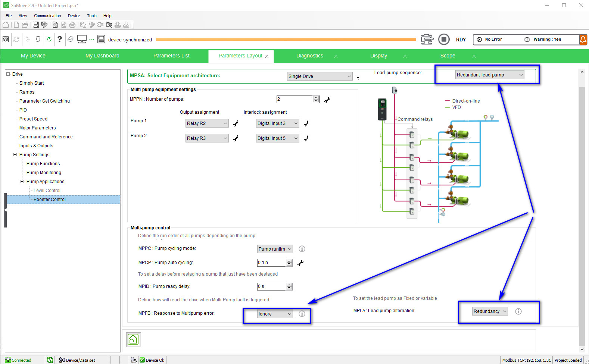The image size is (589, 364).
Task: Open the Communication menu
Action: click(47, 16)
